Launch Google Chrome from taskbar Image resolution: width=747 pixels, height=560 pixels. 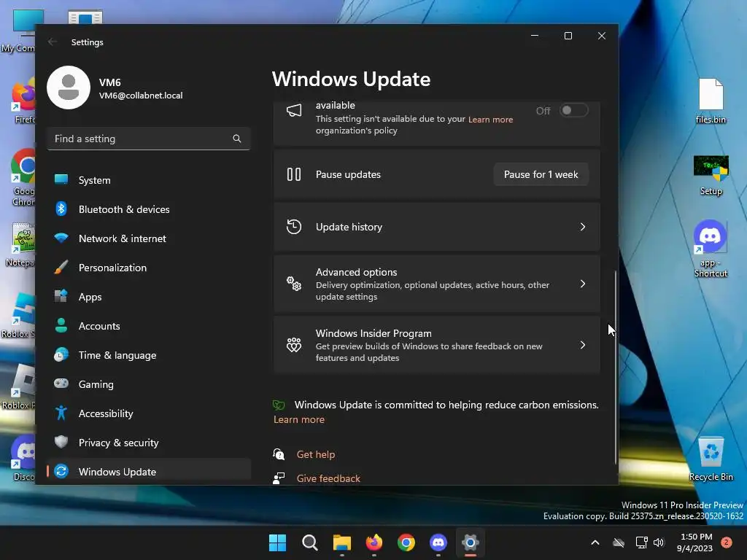(x=406, y=542)
